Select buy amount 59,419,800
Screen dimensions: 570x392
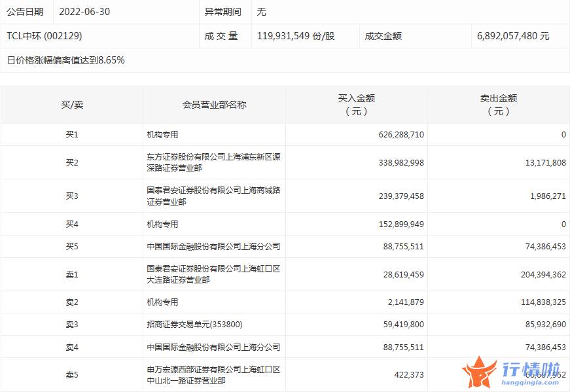point(404,324)
